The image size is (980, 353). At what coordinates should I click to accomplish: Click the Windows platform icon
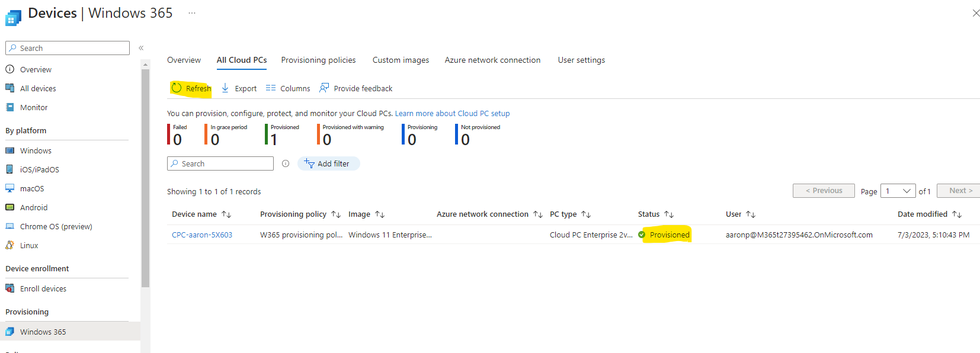coord(10,150)
